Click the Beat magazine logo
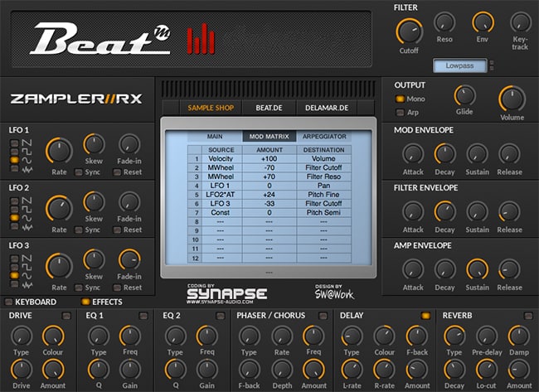 coord(100,39)
